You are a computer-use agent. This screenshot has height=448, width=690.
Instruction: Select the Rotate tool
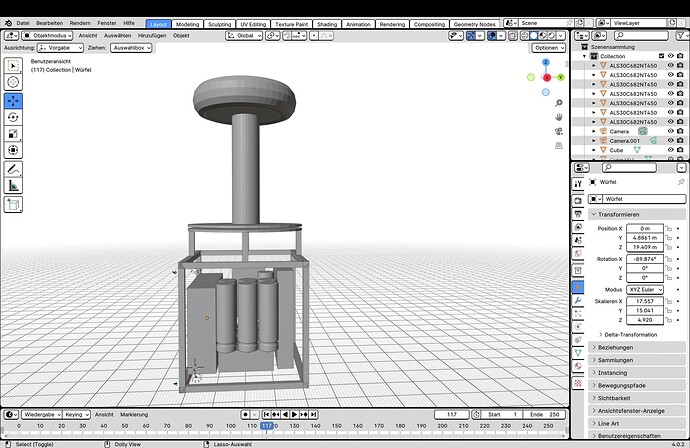(13, 118)
